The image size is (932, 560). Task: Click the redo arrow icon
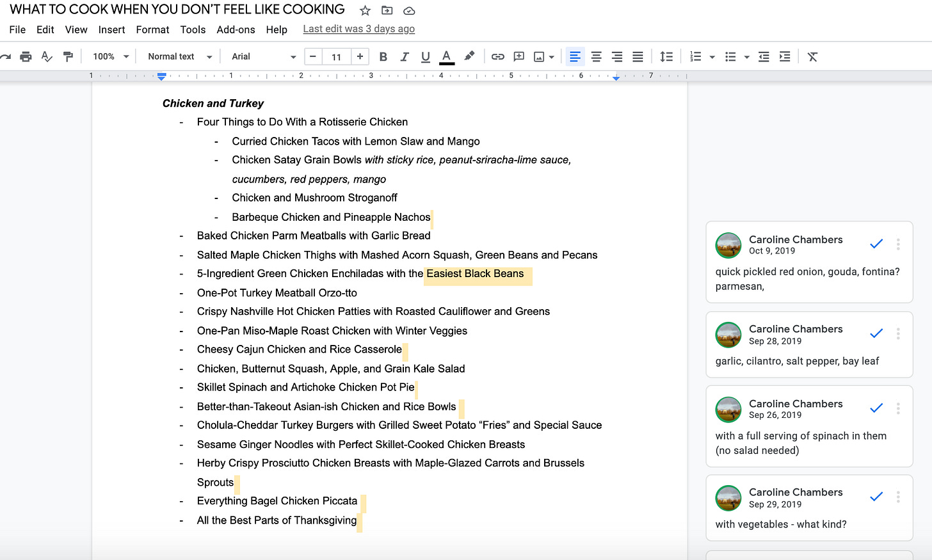(x=6, y=56)
